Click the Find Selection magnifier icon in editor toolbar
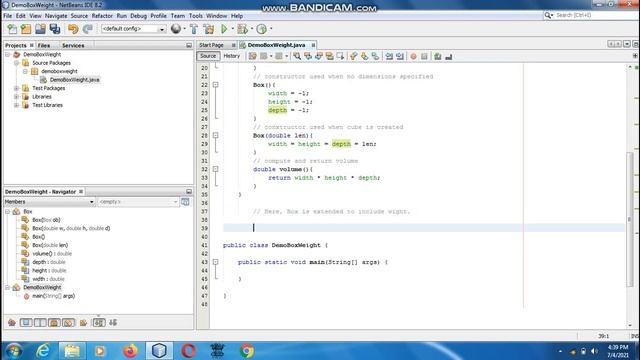The height and width of the screenshot is (360, 640). 297,56
